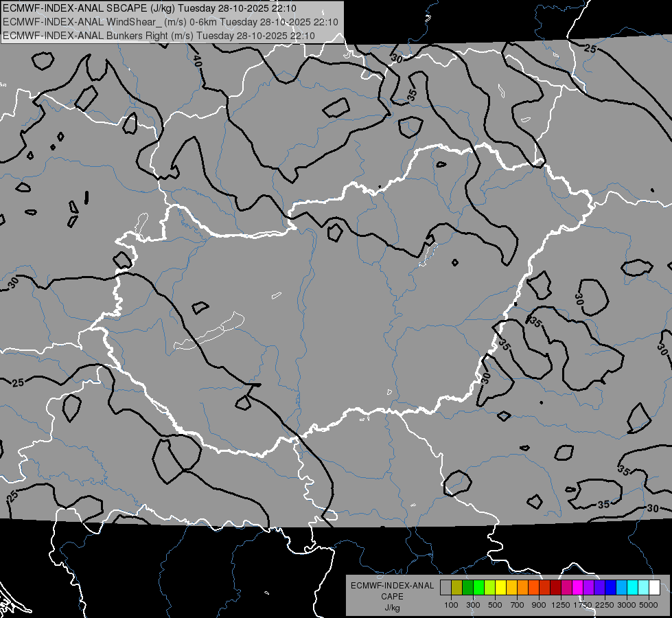Click the legend tick label 500
This screenshot has width=672, height=618.
(x=495, y=605)
